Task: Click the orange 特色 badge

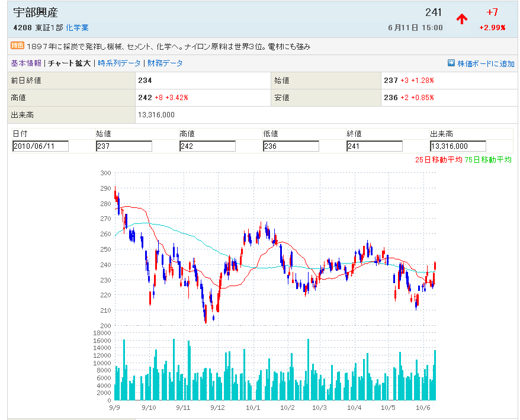Action: [x=17, y=46]
